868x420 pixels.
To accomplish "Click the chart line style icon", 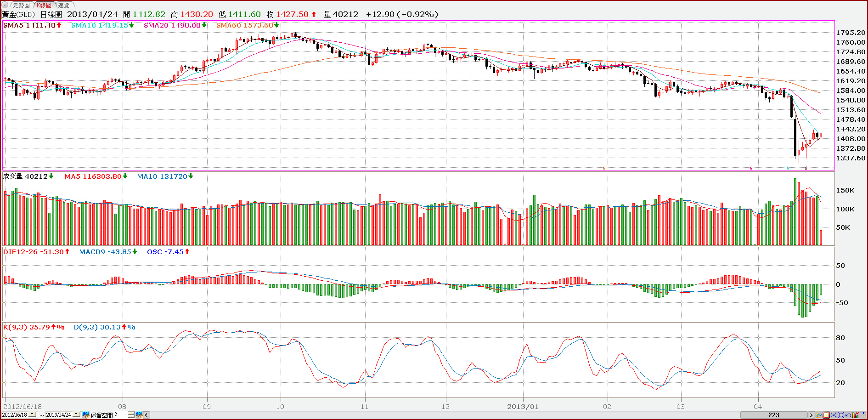I will (819, 415).
